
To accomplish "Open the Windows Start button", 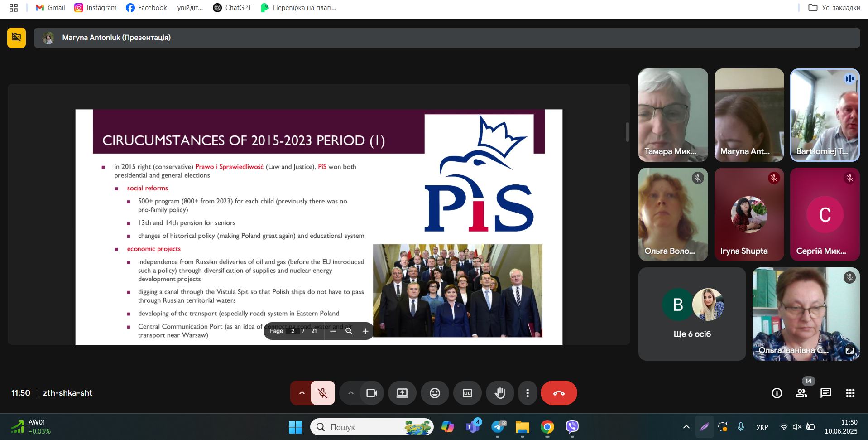I will coord(295,427).
